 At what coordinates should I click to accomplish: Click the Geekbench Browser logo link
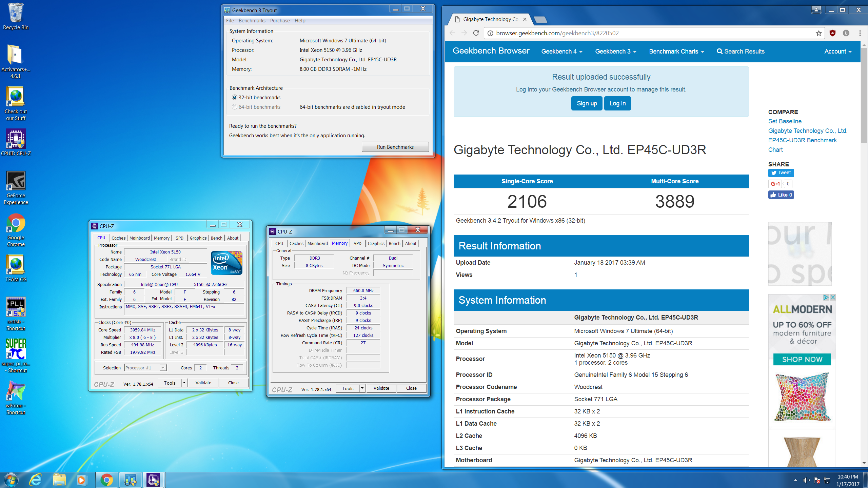tap(491, 51)
